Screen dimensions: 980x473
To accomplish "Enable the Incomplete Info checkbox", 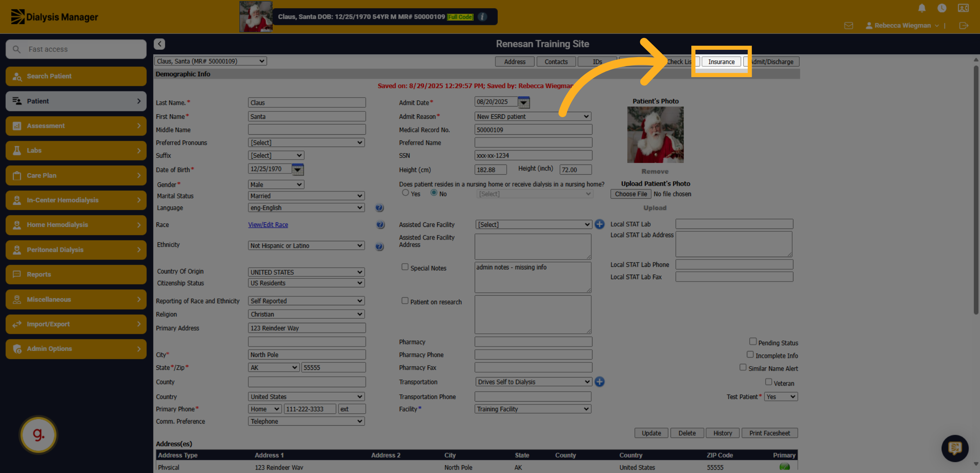I will (x=750, y=355).
